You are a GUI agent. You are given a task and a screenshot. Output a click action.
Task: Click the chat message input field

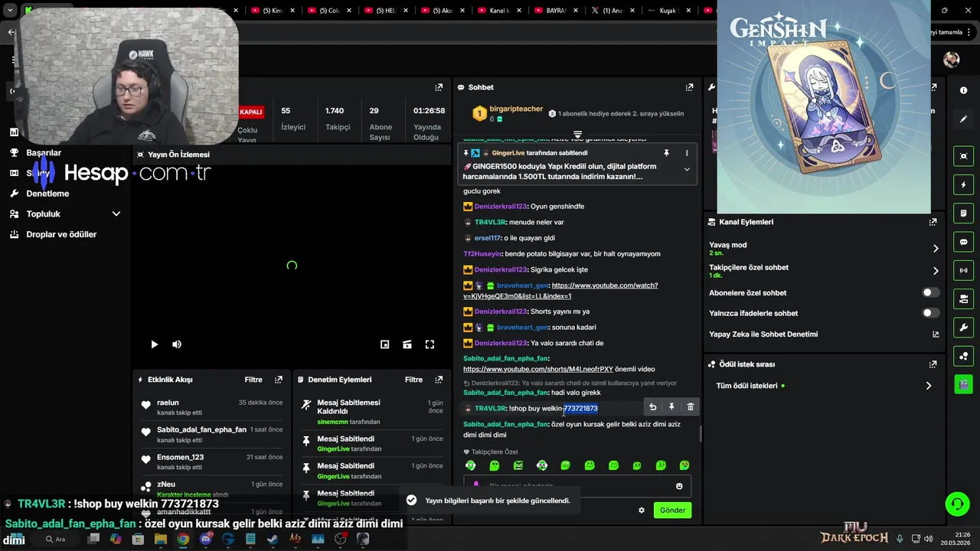coord(577,486)
